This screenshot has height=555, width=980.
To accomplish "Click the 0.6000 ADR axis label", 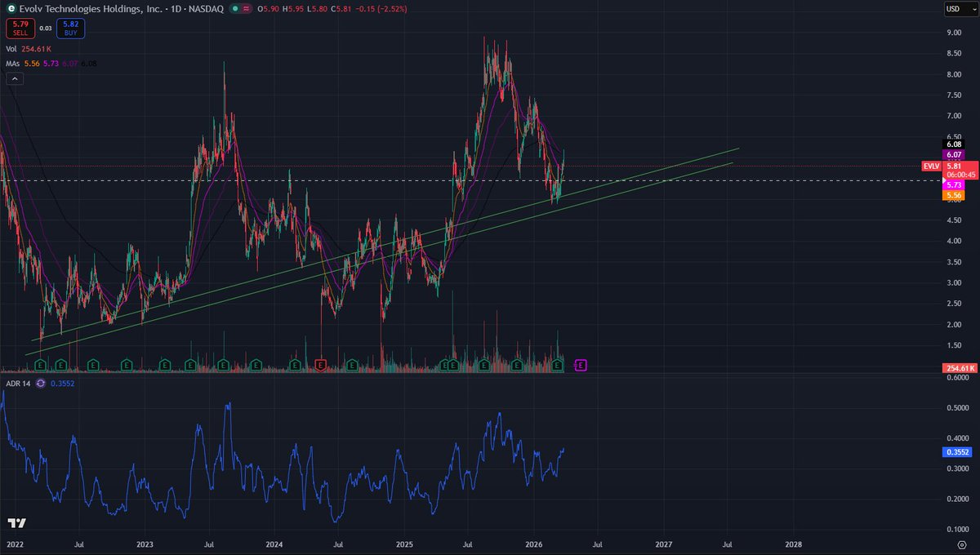I will (958, 378).
